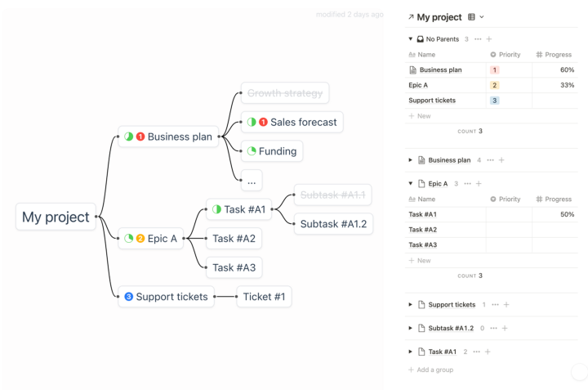Collapse the Epic A group triangle
Viewport: 588px width, 390px height.
click(x=411, y=184)
